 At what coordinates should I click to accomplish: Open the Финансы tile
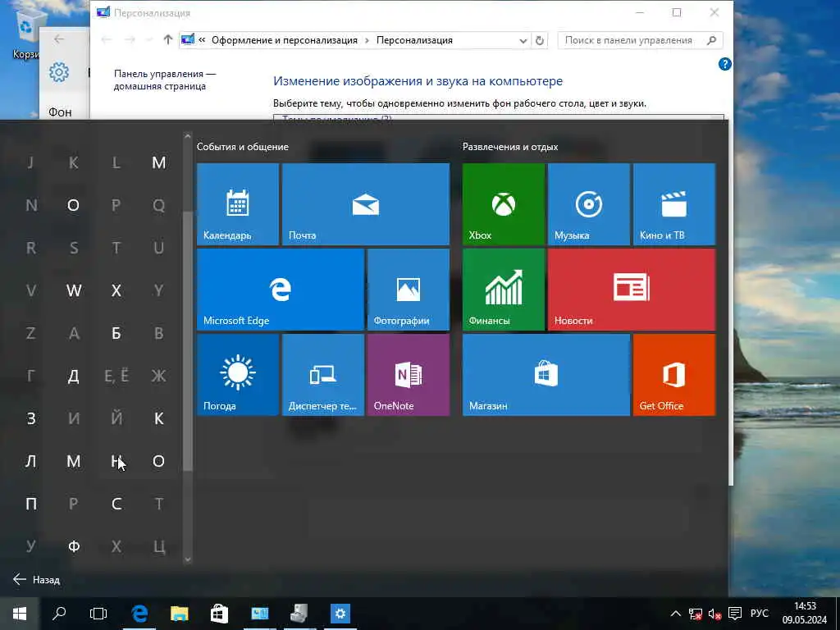click(x=504, y=290)
